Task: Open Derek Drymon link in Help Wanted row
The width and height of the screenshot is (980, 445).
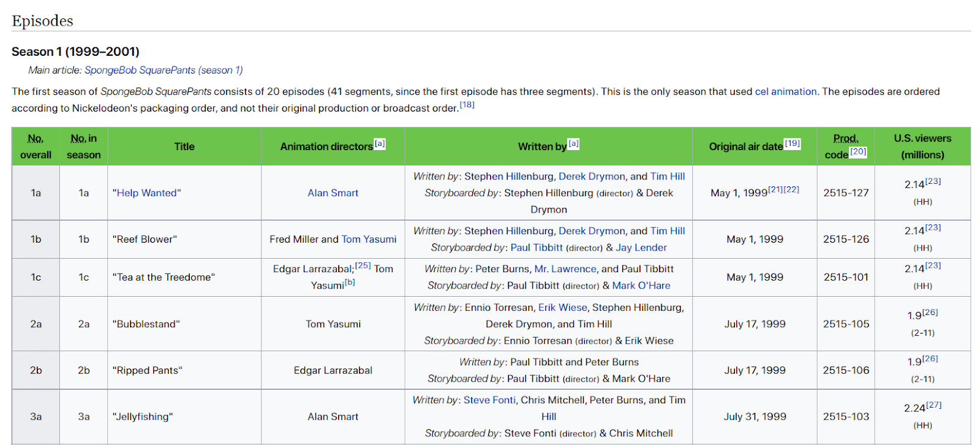Action: (x=592, y=176)
